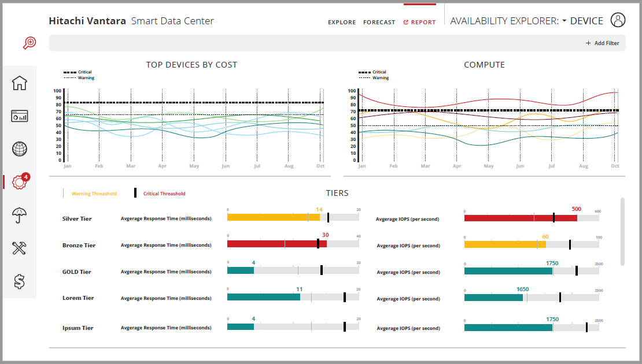
Task: Click Bronze Tier response time bar at 30
Action: [x=277, y=244]
